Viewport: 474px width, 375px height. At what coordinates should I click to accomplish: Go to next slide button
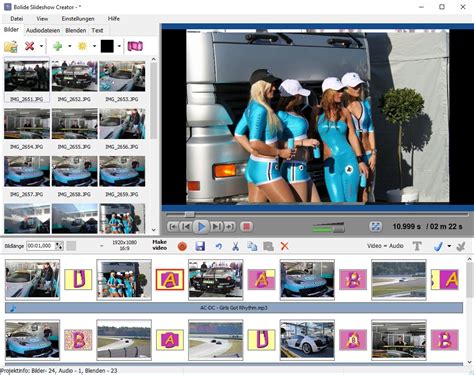click(216, 227)
